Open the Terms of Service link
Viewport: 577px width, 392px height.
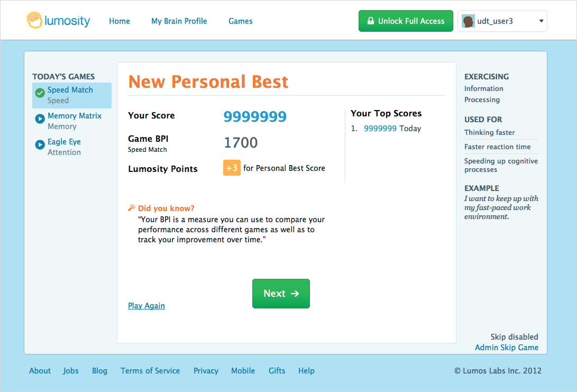coord(150,371)
